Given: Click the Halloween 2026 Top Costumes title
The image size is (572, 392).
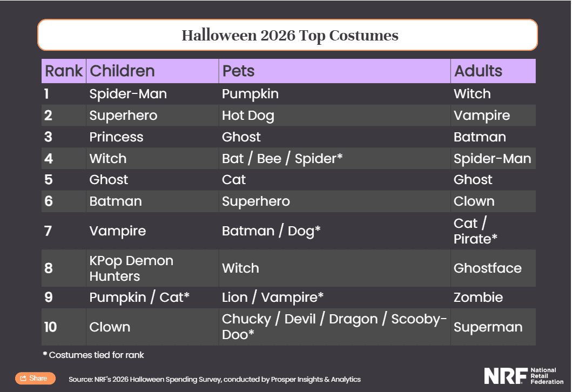Looking at the screenshot, I should click(290, 36).
